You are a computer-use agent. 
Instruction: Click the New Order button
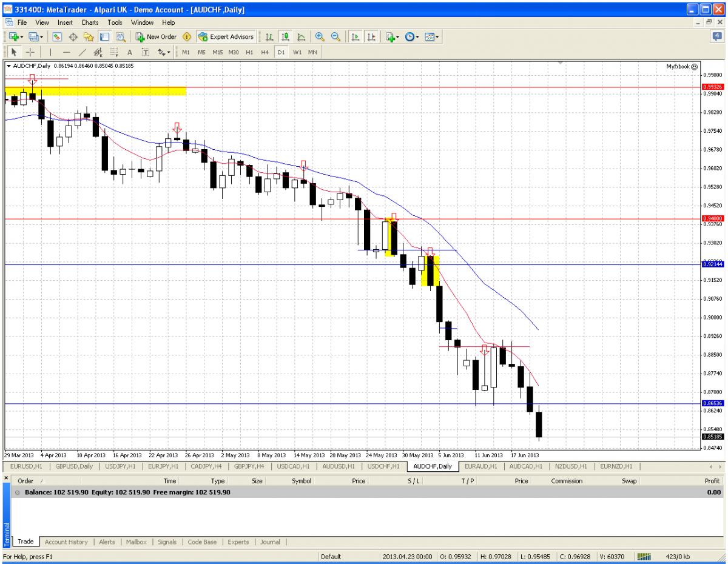(156, 37)
